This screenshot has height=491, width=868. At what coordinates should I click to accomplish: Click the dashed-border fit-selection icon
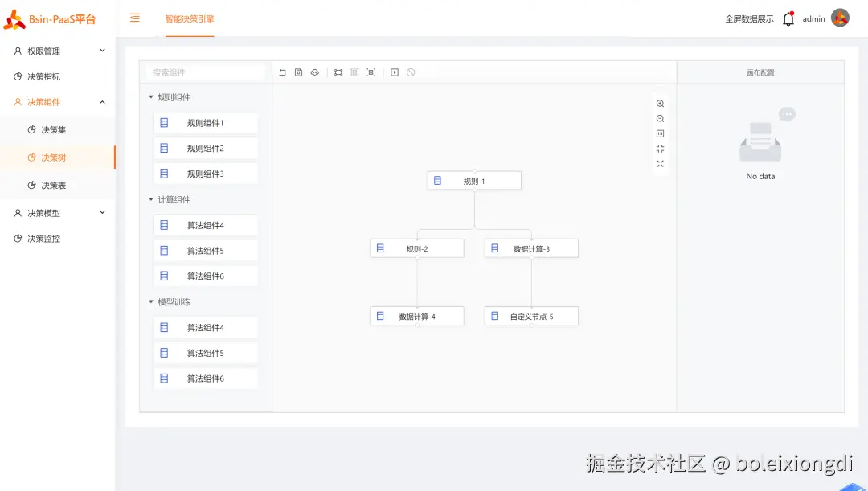pyautogui.click(x=371, y=72)
